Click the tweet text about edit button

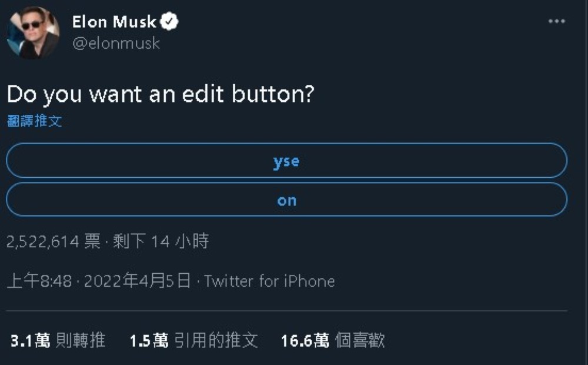coord(160,95)
